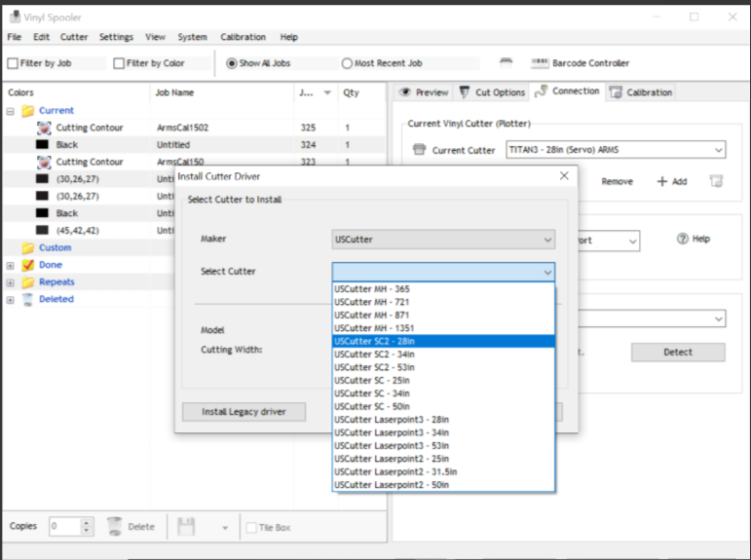Open the File menu
Viewport: 751px width, 560px height.
click(x=15, y=37)
